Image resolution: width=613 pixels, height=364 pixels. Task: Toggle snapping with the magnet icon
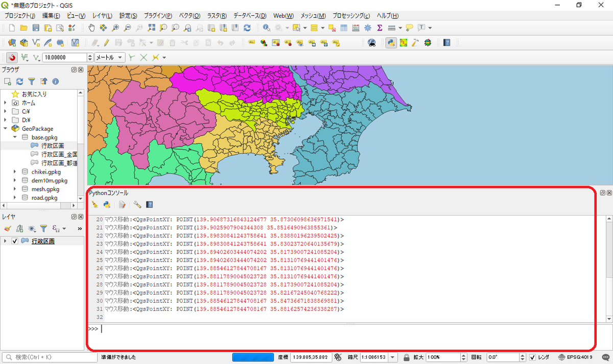click(x=11, y=58)
